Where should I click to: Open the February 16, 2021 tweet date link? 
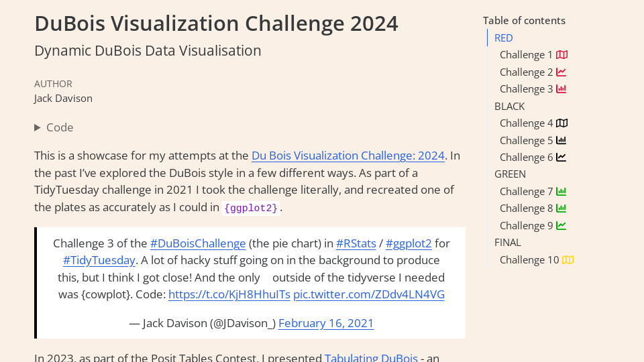[x=326, y=323]
